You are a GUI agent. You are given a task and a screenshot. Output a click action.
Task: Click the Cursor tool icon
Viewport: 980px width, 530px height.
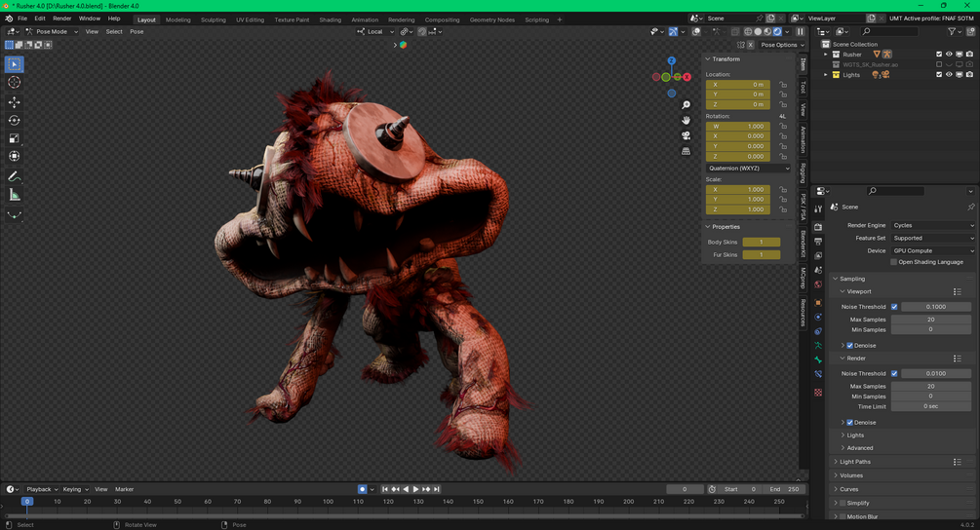coord(15,83)
